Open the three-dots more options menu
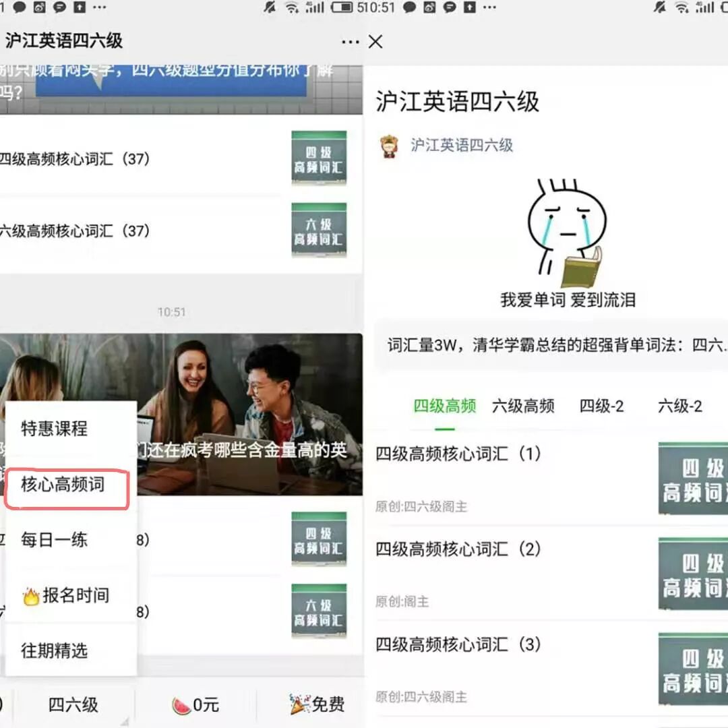Image resolution: width=728 pixels, height=728 pixels. coord(350,42)
